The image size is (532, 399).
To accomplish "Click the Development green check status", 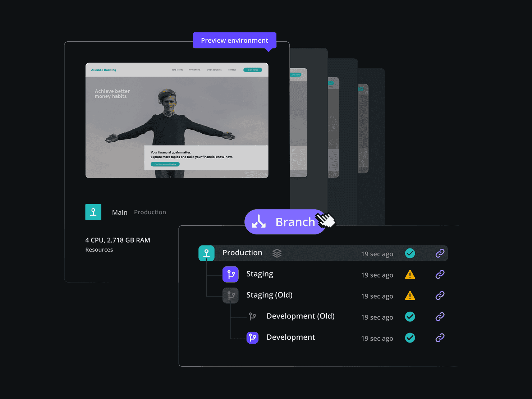I will (x=410, y=338).
